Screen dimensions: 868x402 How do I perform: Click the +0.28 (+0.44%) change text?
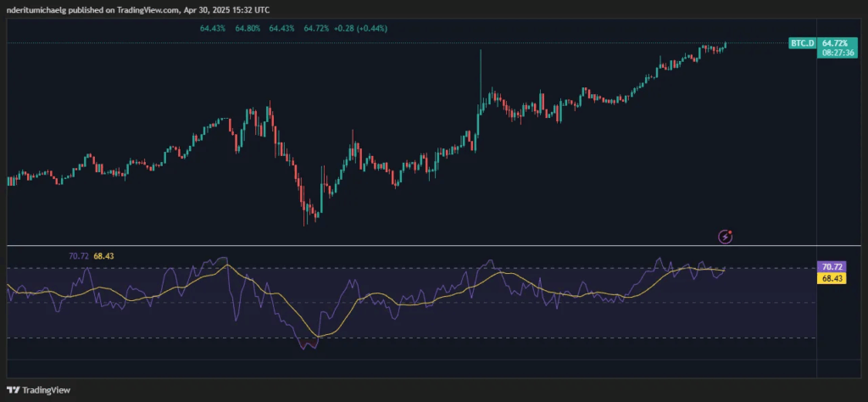[x=360, y=28]
